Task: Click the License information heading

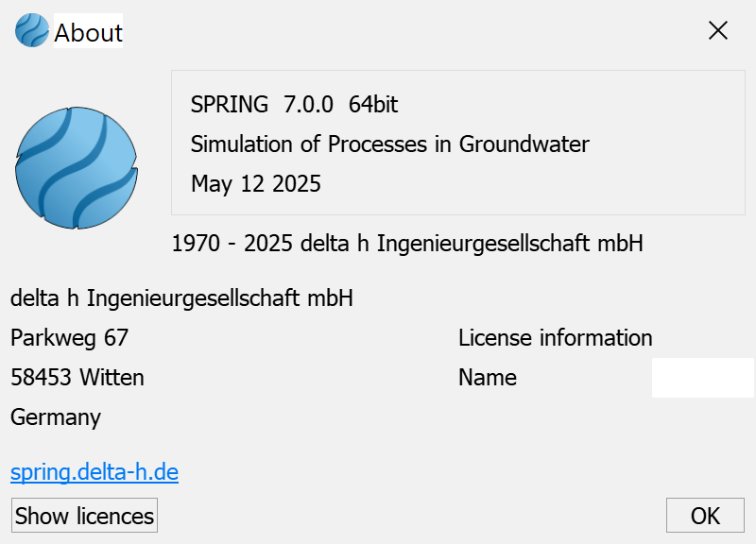Action: click(x=556, y=337)
